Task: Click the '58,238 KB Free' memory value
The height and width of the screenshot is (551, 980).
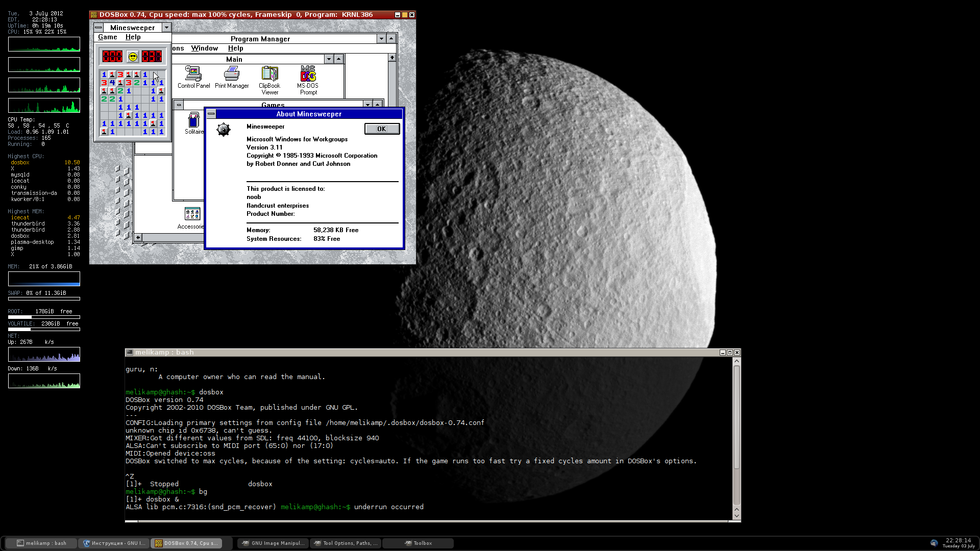Action: (x=336, y=230)
